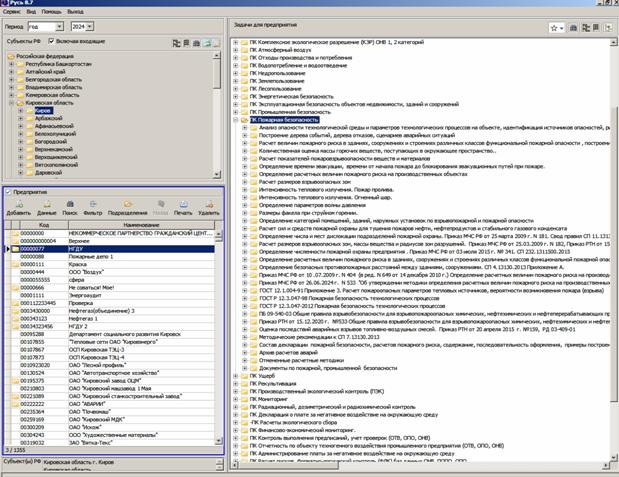Click the Удалить (Delete) icon
Viewport: 619px width, 477px height.
pyautogui.click(x=208, y=204)
